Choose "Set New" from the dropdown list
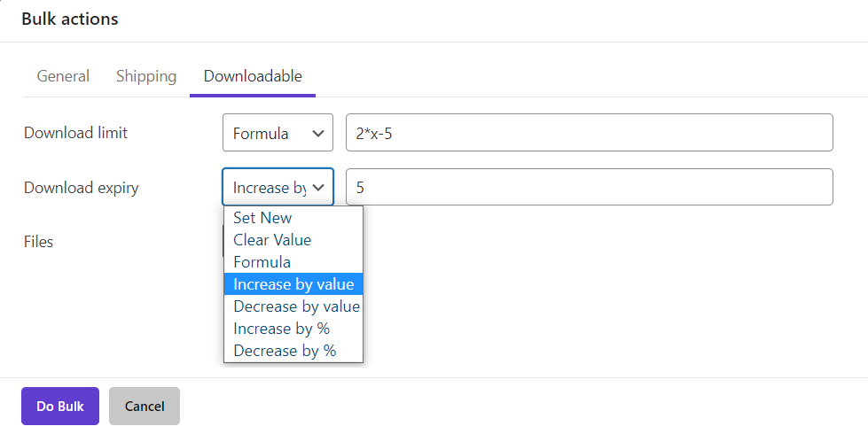This screenshot has height=434, width=868. [x=262, y=218]
